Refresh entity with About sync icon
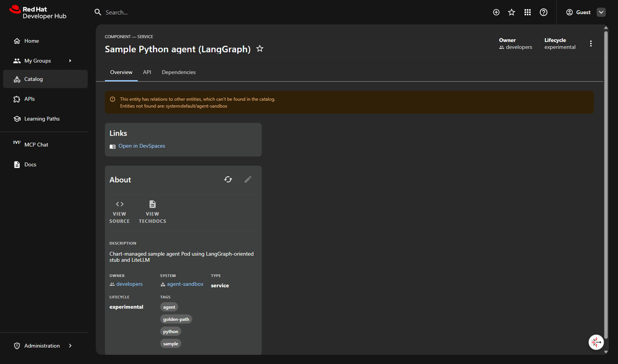618x364 pixels. [228, 179]
